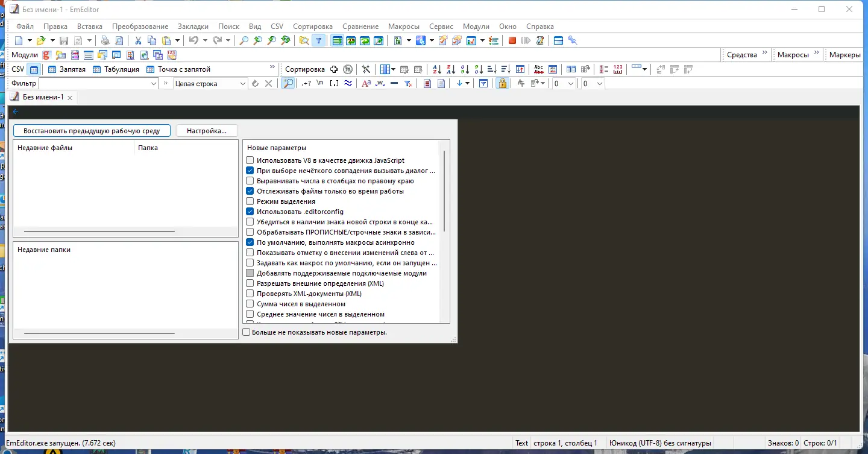The width and height of the screenshot is (868, 454).
Task: Click the Undo arrow icon
Action: (193, 40)
